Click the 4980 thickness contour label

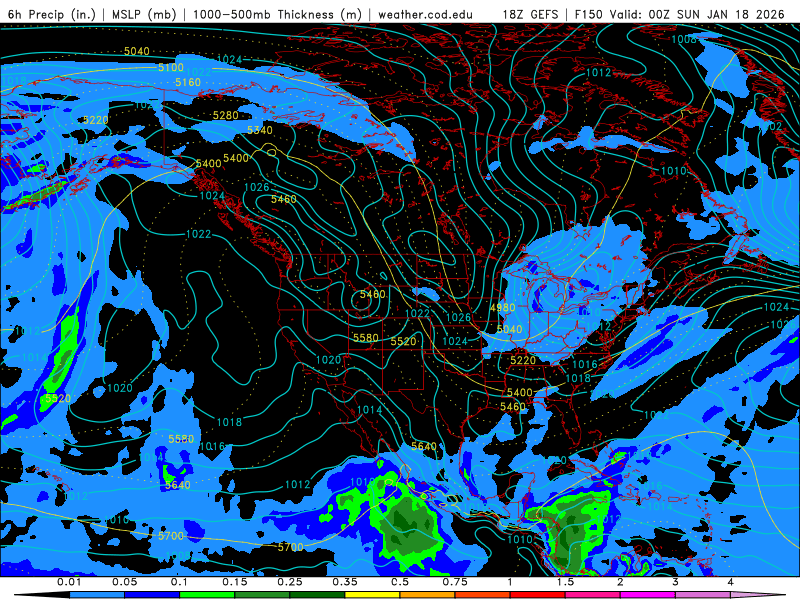(503, 308)
